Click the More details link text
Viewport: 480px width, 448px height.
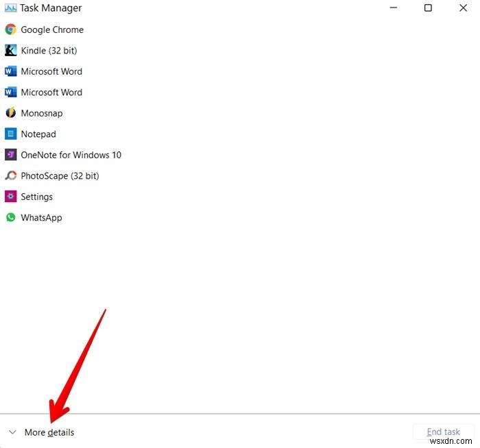click(x=49, y=432)
